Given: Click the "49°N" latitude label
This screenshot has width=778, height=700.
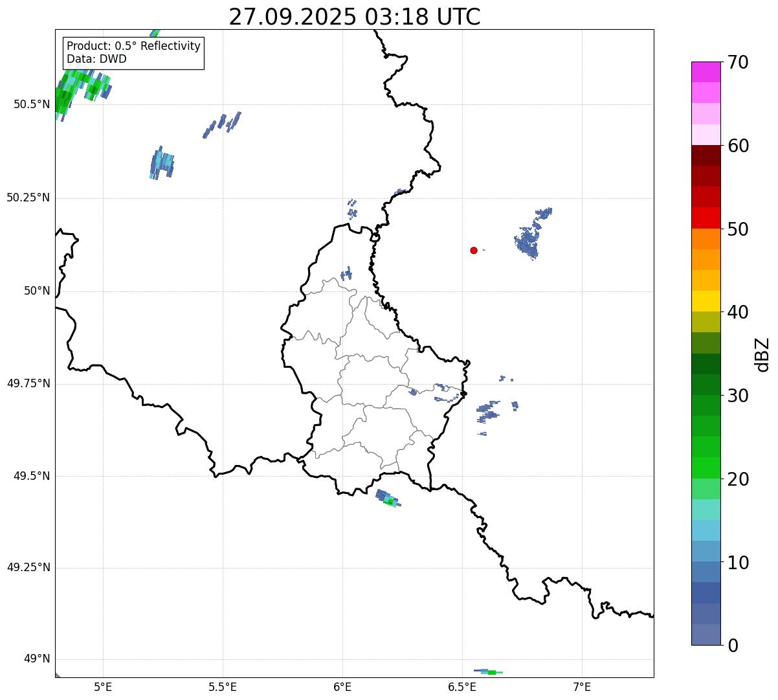Looking at the screenshot, I should (37, 659).
